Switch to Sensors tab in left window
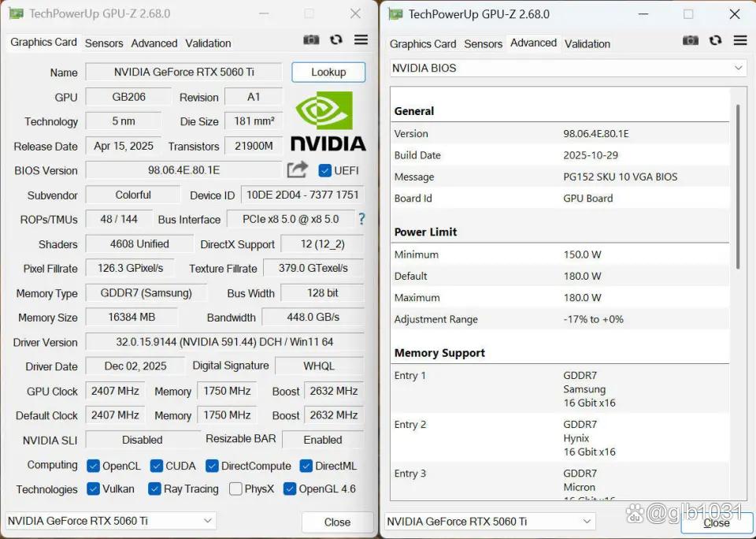 104,43
